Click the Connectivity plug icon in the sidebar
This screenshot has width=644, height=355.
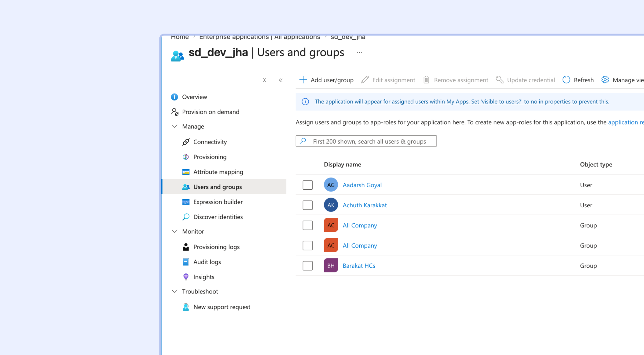186,142
